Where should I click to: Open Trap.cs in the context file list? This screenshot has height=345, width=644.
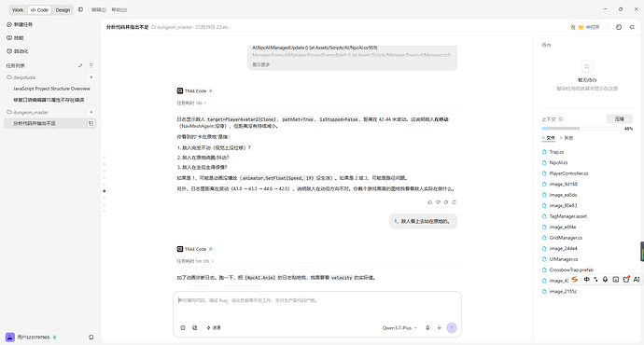point(556,152)
